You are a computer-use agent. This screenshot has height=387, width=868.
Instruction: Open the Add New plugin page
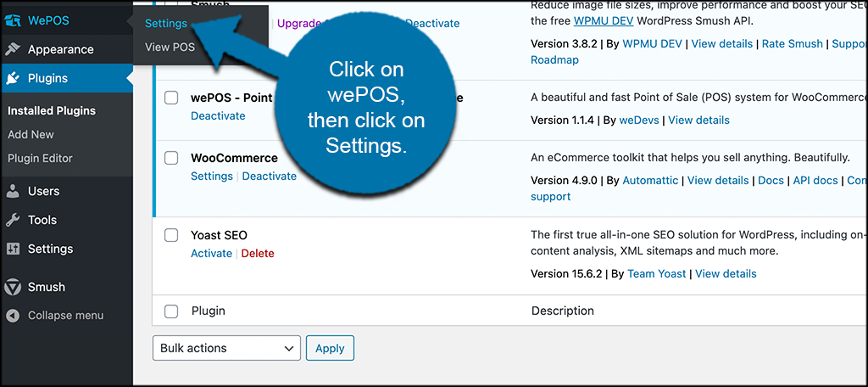point(31,135)
